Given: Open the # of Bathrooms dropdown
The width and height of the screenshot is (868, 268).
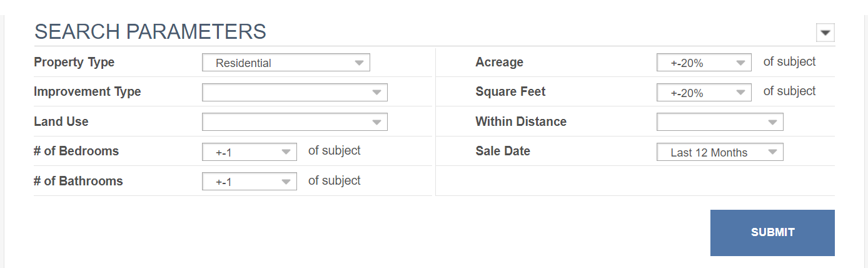Looking at the screenshot, I should pos(249,182).
